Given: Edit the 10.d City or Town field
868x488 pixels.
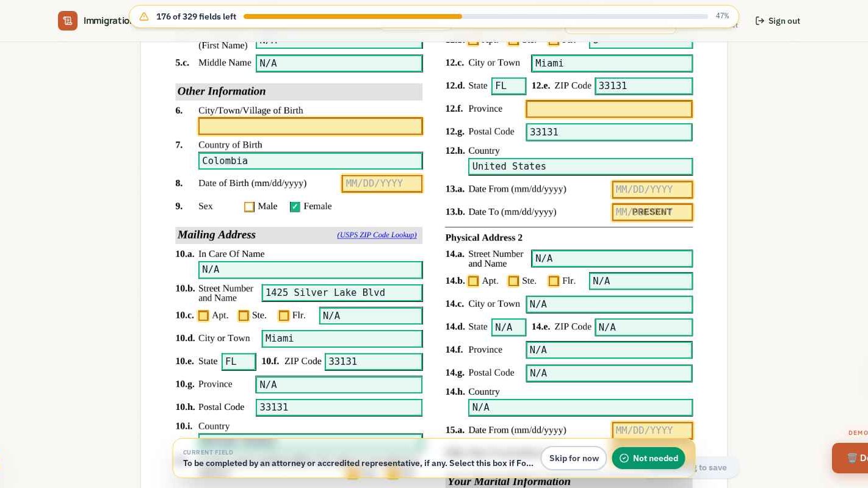Looking at the screenshot, I should tap(342, 339).
